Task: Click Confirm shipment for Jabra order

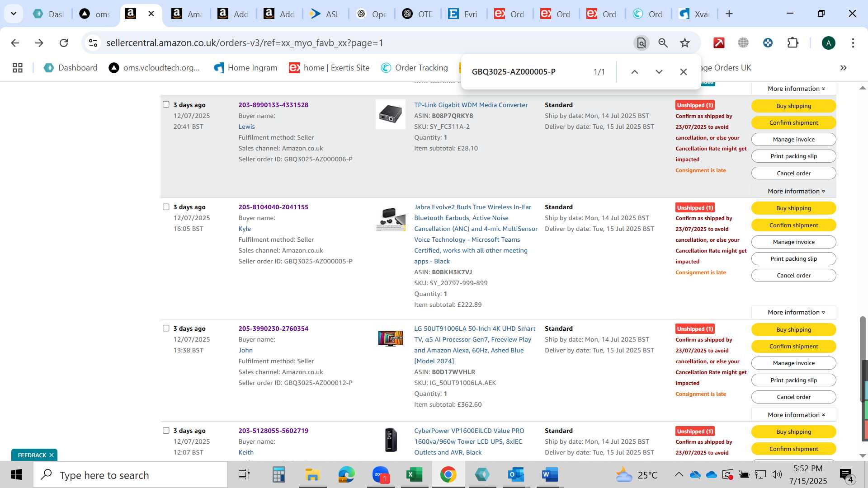Action: click(x=793, y=225)
